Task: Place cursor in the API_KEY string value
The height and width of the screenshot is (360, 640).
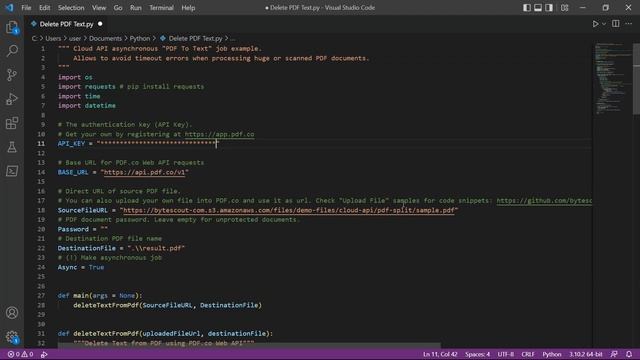Action: tap(158, 143)
